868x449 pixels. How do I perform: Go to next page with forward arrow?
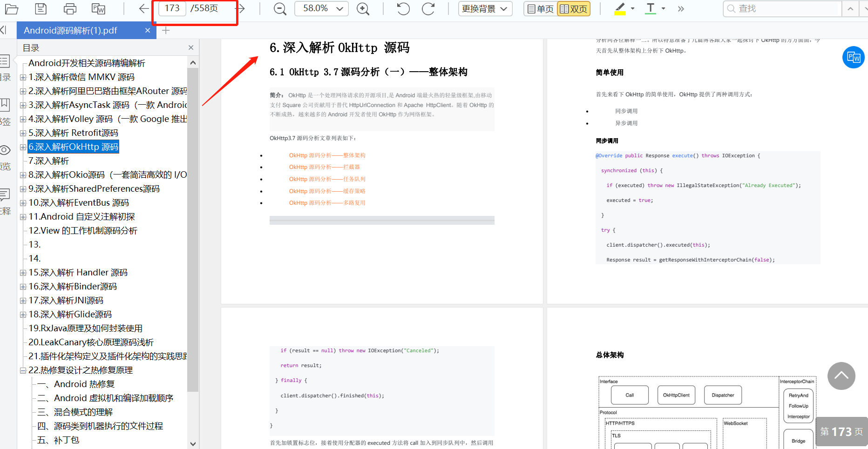240,8
